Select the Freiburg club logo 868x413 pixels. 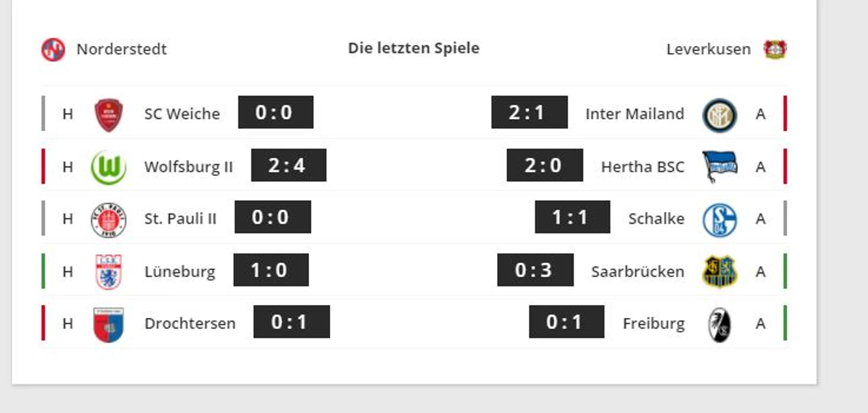tap(719, 324)
